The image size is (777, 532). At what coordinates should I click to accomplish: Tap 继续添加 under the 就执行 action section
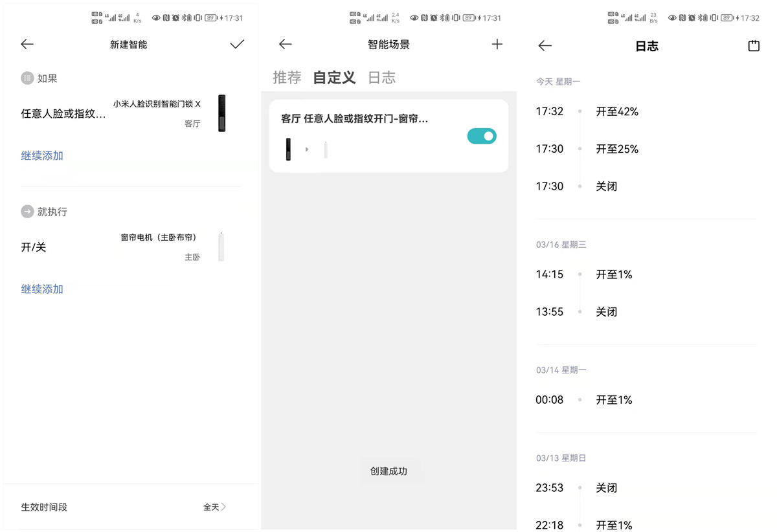coord(41,289)
